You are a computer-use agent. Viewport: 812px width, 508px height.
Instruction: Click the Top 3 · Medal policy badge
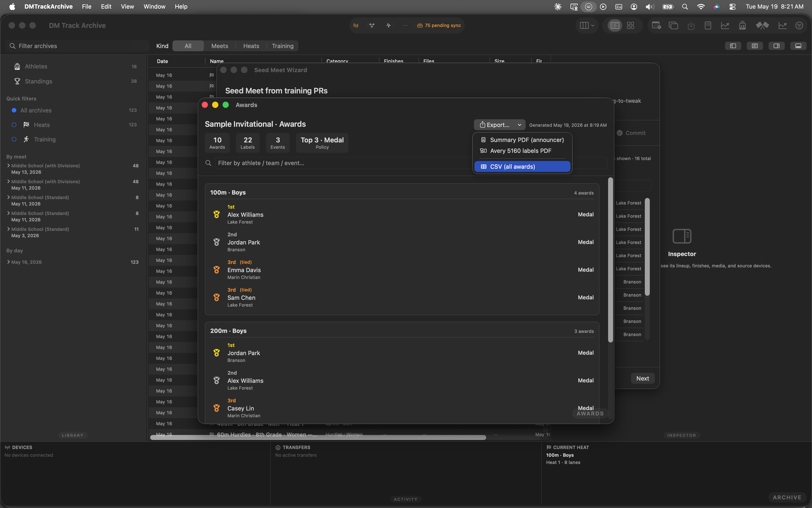(322, 143)
